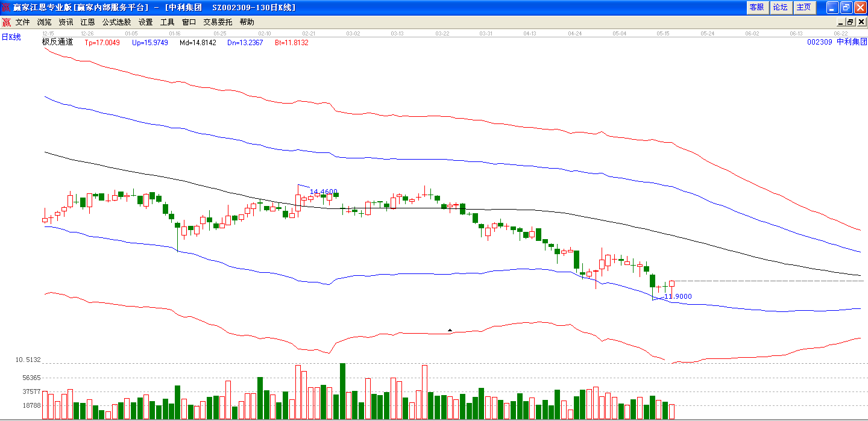The height and width of the screenshot is (421, 868).
Task: Click the 05-15 date on time axis
Action: pos(663,33)
